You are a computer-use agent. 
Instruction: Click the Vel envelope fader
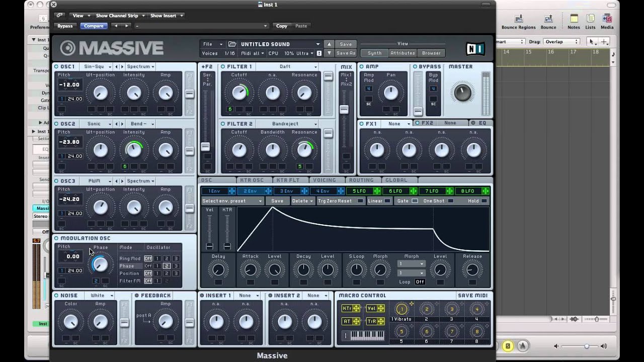click(x=210, y=246)
